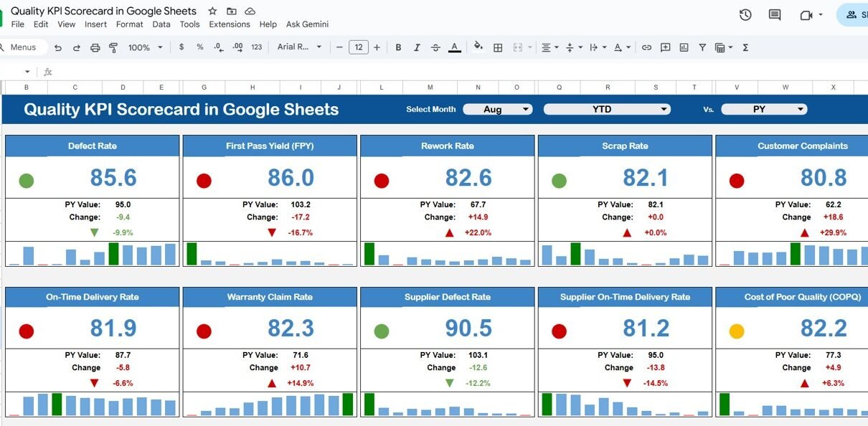Toggle bold formatting
This screenshot has height=426, width=868.
click(x=398, y=47)
